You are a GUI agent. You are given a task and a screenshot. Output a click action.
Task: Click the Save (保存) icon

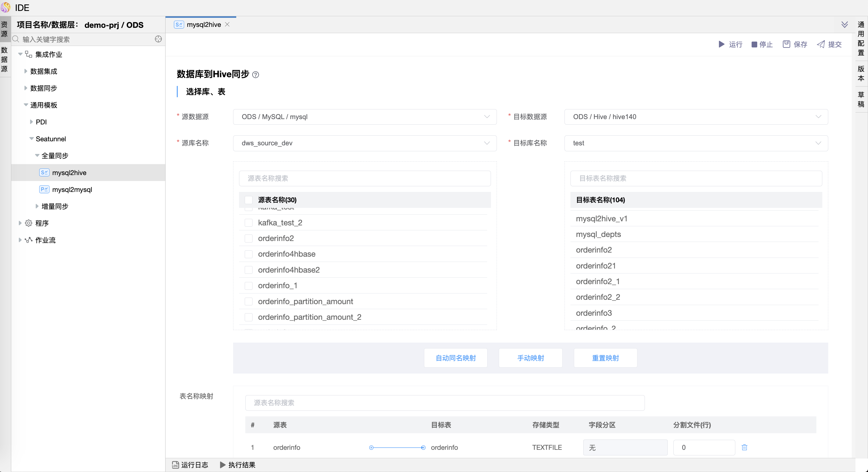[x=786, y=44]
